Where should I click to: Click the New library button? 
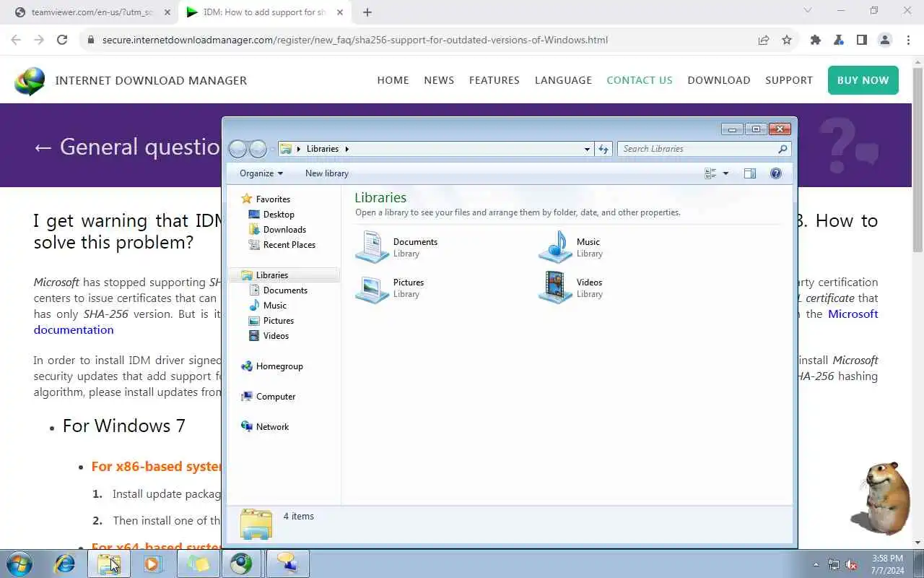(327, 173)
